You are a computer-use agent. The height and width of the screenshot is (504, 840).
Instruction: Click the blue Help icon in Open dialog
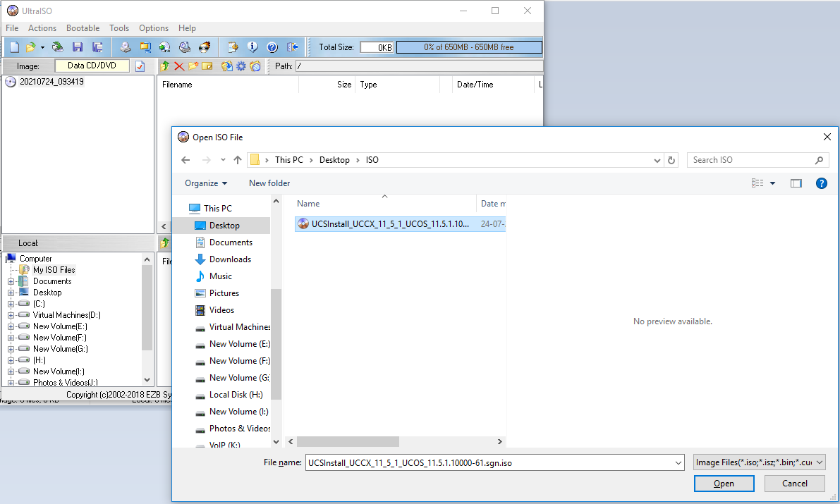(x=821, y=183)
